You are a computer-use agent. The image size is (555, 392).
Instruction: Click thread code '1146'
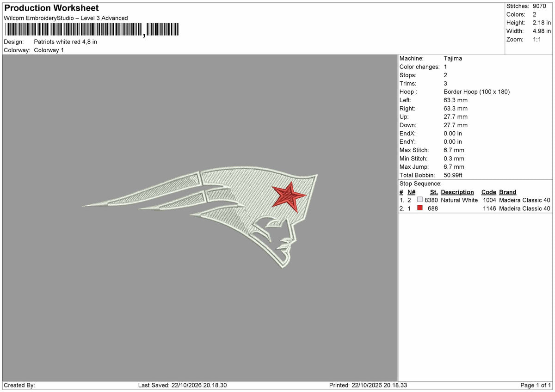[489, 208]
